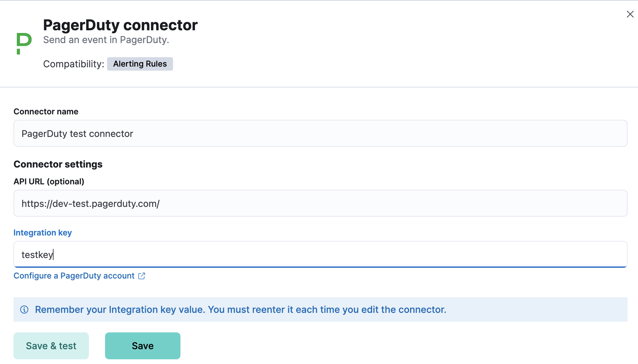Dismiss the connector dialog with the X icon

tap(630, 14)
